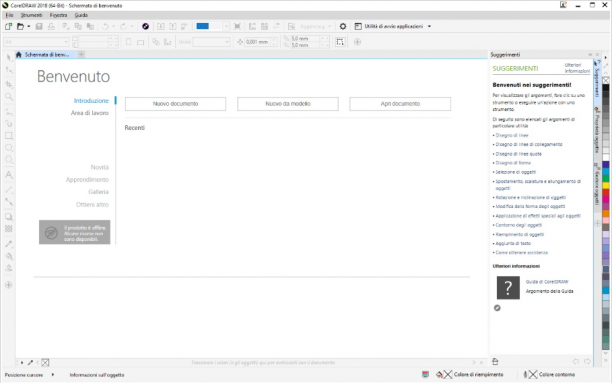Select the Eyedropper tool
Image resolution: width=612 pixels, height=383 pixels.
9,244
